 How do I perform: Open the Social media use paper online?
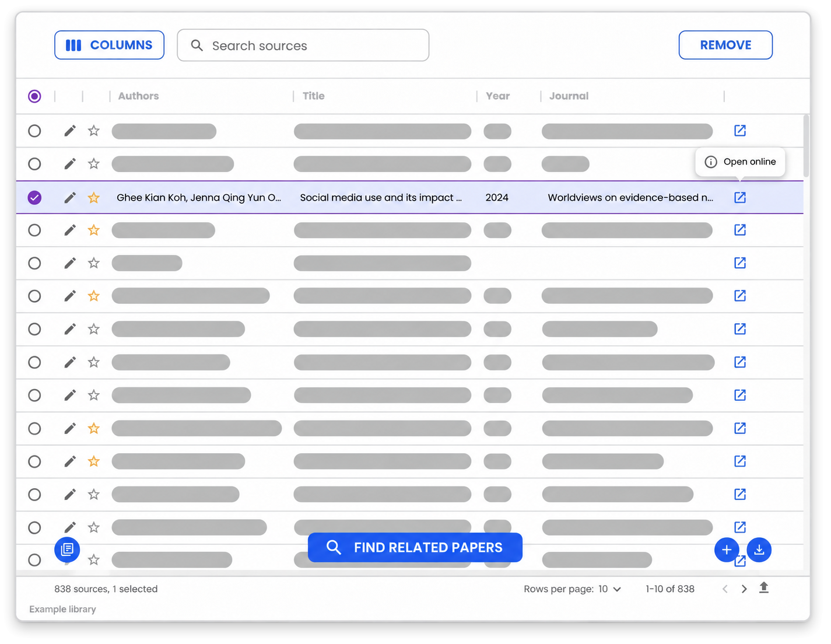740,198
